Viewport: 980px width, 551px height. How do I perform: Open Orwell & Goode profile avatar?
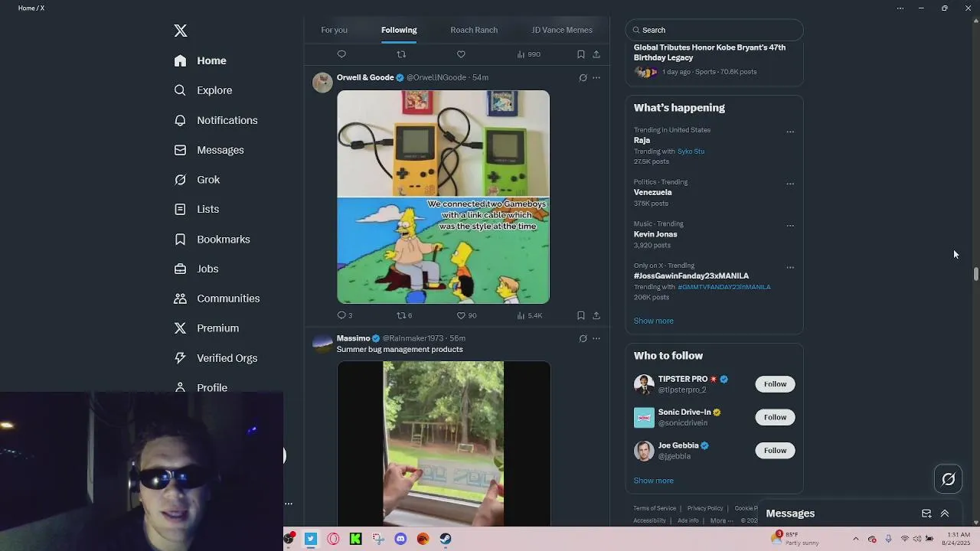(322, 83)
